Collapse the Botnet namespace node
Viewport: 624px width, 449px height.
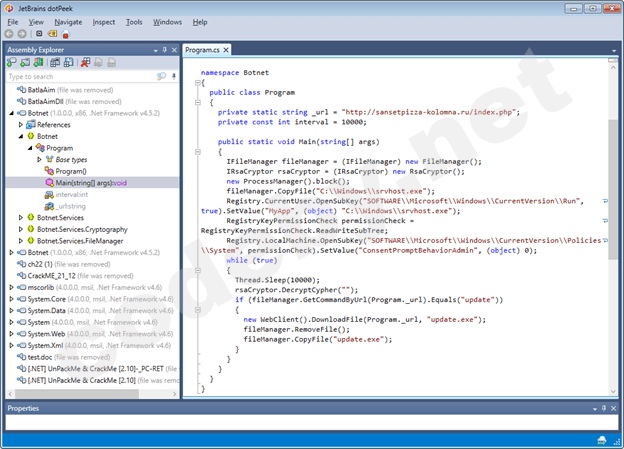click(21, 136)
